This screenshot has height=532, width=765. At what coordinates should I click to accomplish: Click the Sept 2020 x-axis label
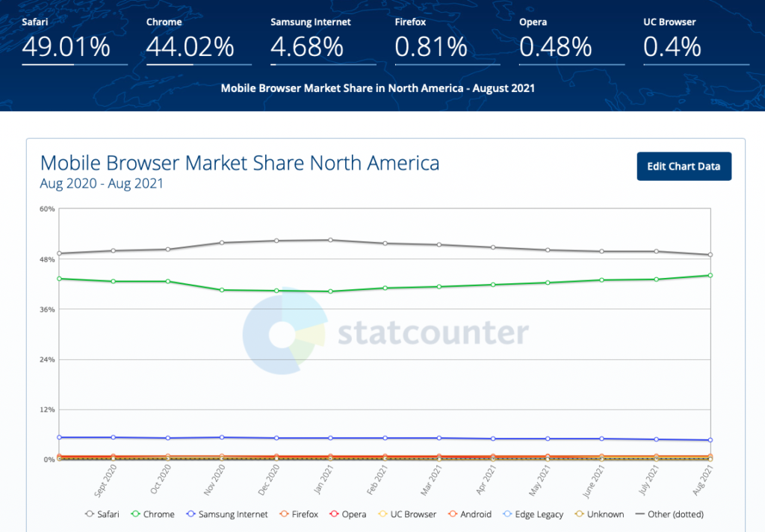105,480
